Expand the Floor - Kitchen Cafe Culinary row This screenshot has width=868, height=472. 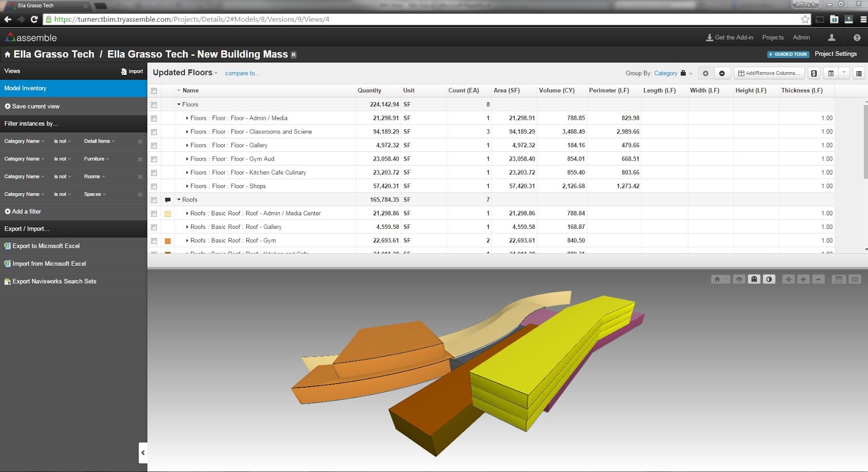[x=187, y=173]
